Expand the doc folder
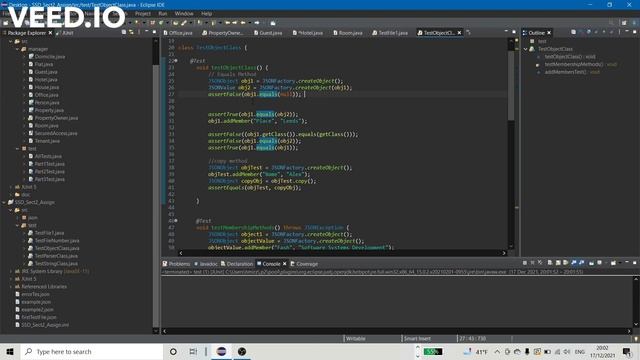Viewport: 640px width, 360px height. tap(11, 195)
